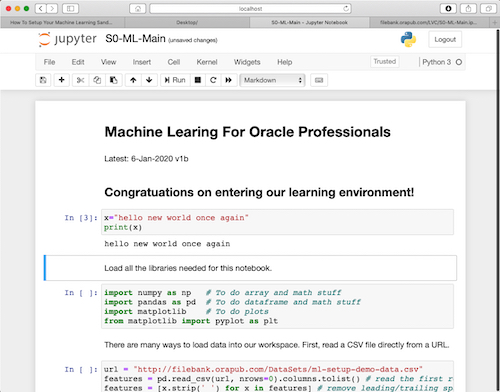Click the save and checkpoint icon
The height and width of the screenshot is (392, 500).
click(x=43, y=80)
